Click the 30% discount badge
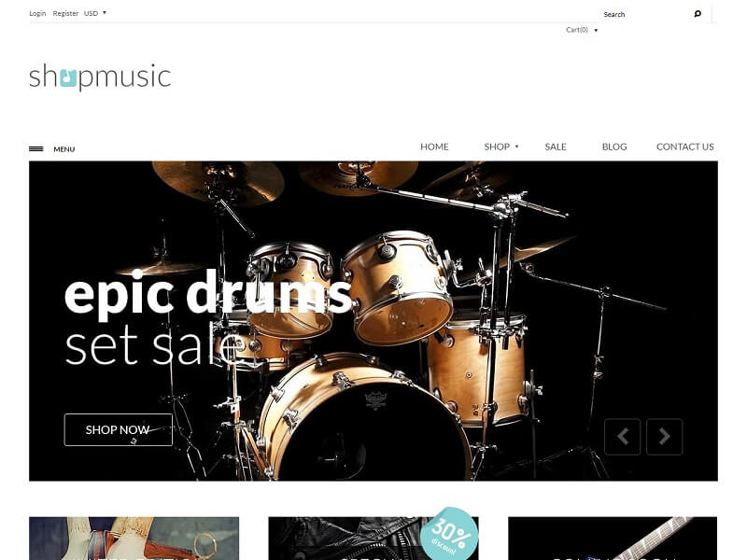The height and width of the screenshot is (560, 747). point(449,533)
